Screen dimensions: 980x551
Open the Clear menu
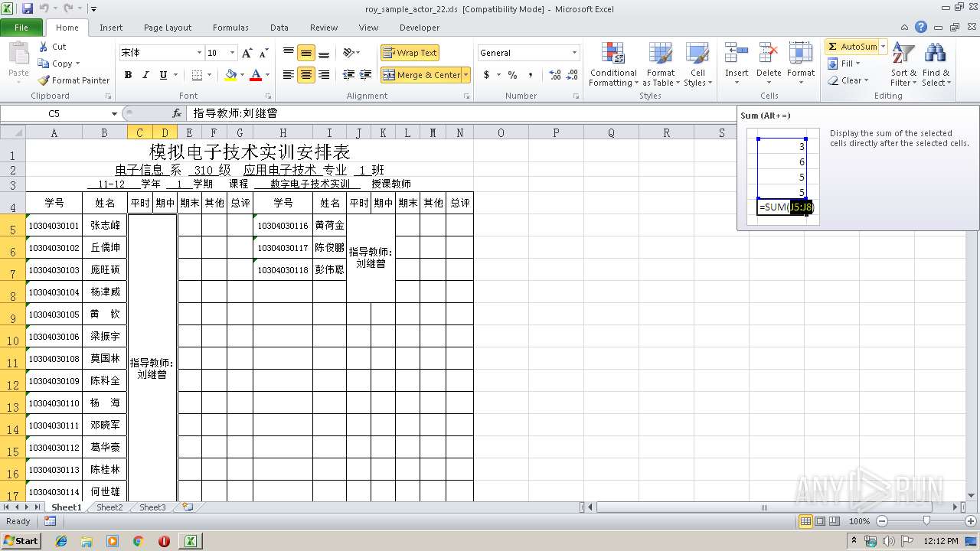point(848,80)
